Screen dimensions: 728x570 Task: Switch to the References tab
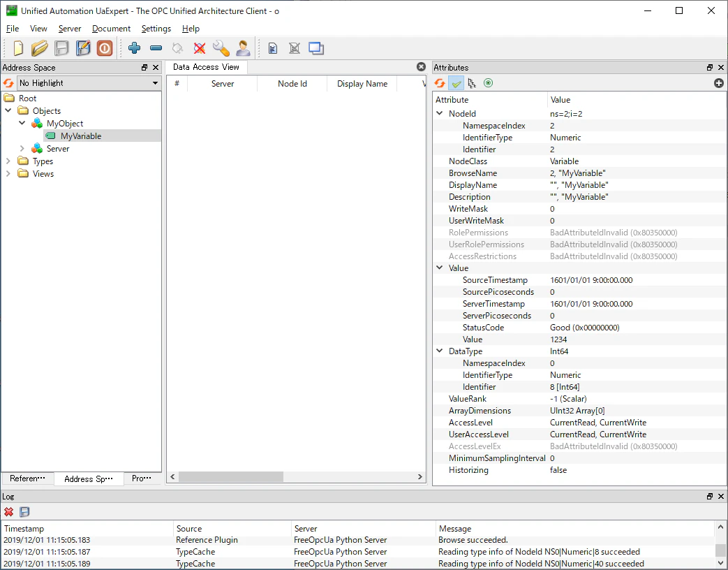27,478
